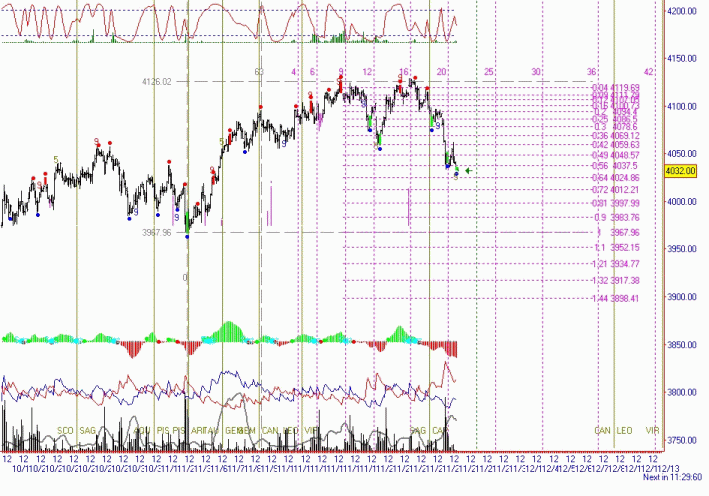The width and height of the screenshot is (709, 496).
Task: Click the Fibonacci level 1.32 3917.38
Action: [x=615, y=281]
